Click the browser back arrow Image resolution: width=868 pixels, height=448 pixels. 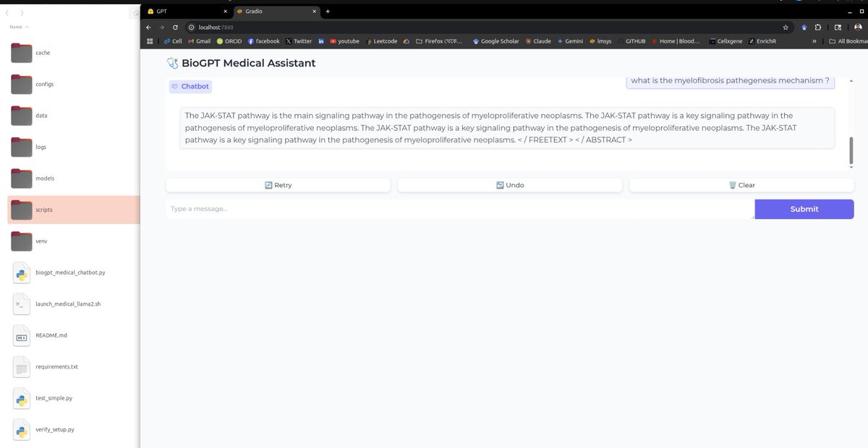pos(150,27)
